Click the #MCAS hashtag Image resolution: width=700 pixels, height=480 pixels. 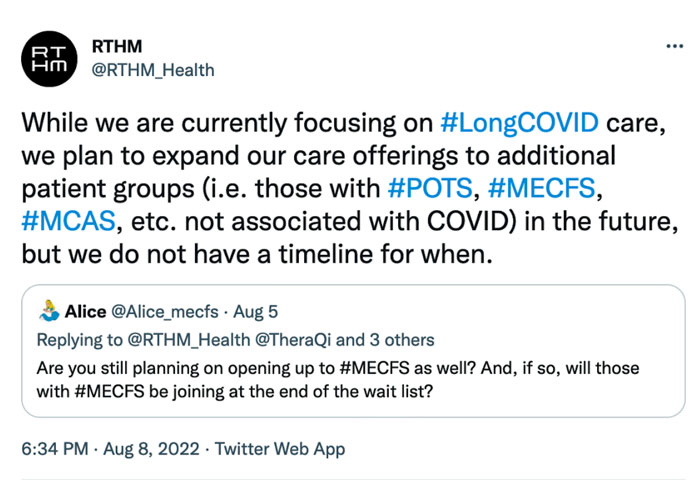coord(68,221)
